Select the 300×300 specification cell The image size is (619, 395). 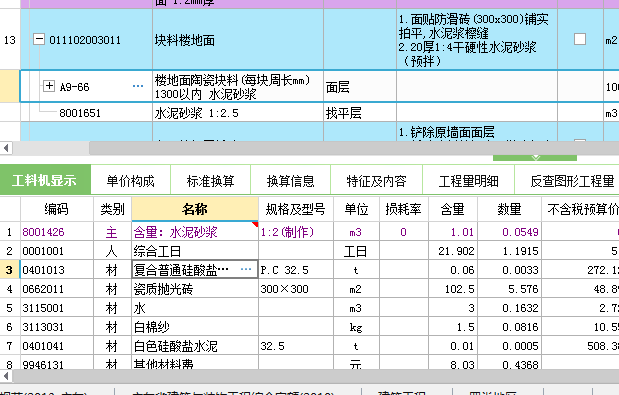[x=296, y=288]
